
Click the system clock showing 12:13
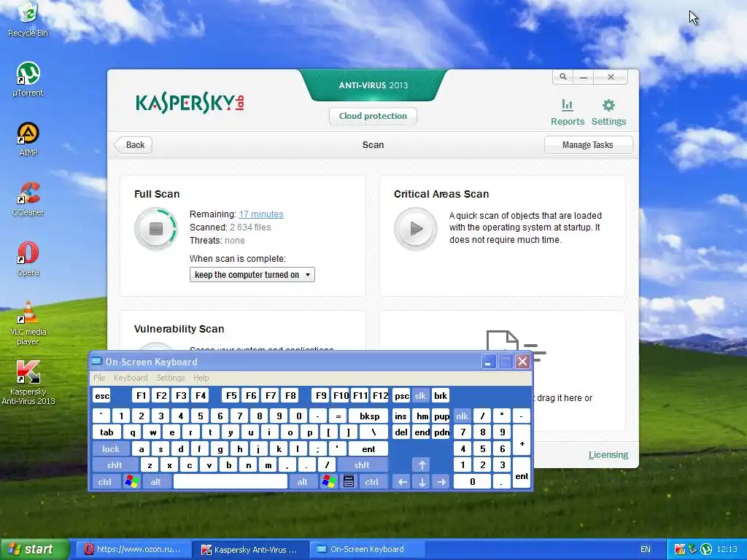(727, 550)
